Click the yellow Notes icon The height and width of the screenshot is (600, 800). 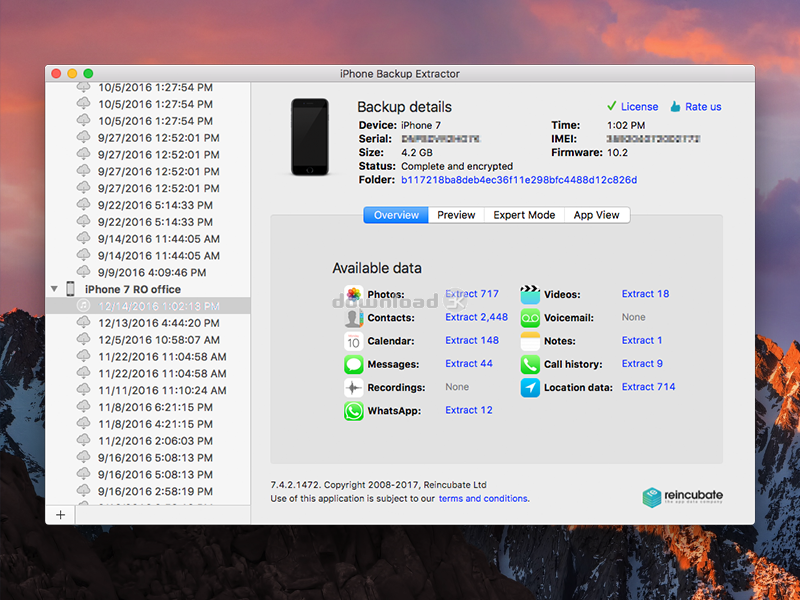[530, 341]
